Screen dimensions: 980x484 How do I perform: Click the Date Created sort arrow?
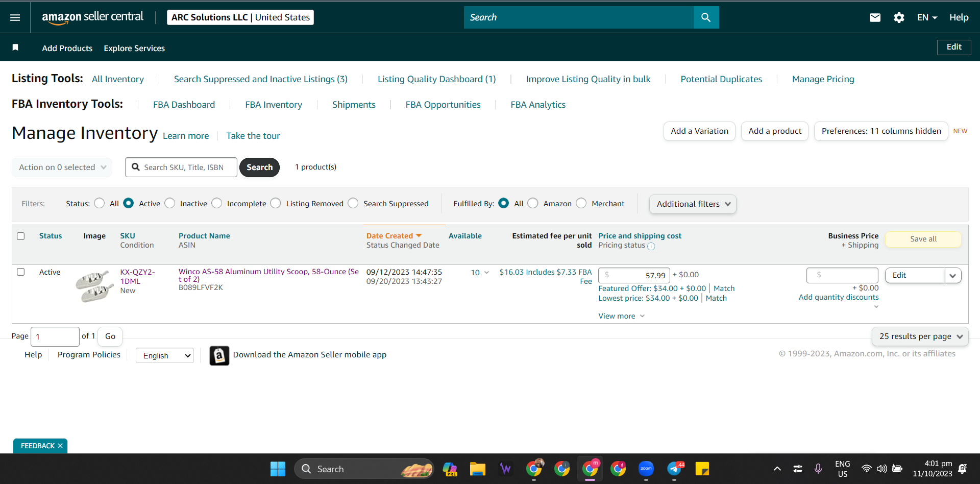tap(419, 236)
